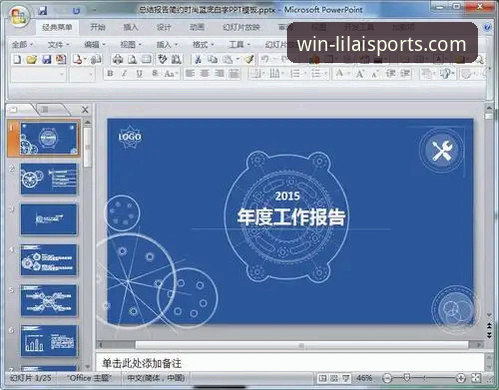Viewport: 499px width, 390px height.
Task: Open the 文件 dropdown menu
Action: pyautogui.click(x=58, y=44)
